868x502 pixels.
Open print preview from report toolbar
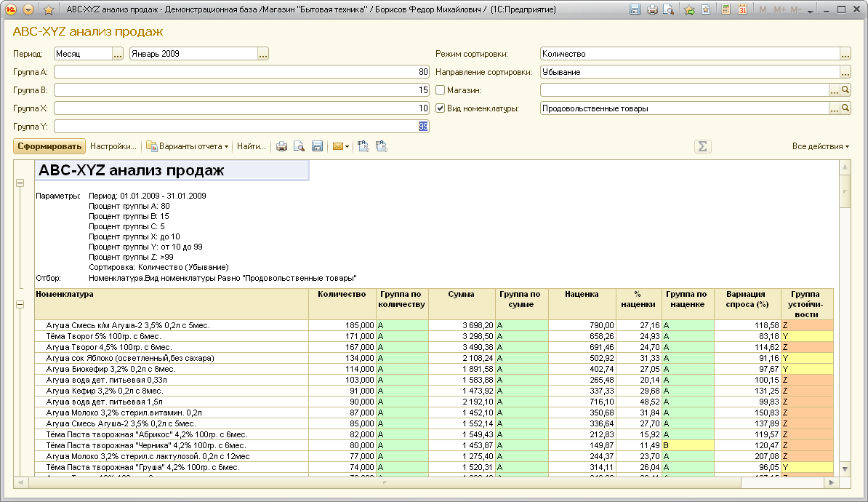[x=299, y=146]
